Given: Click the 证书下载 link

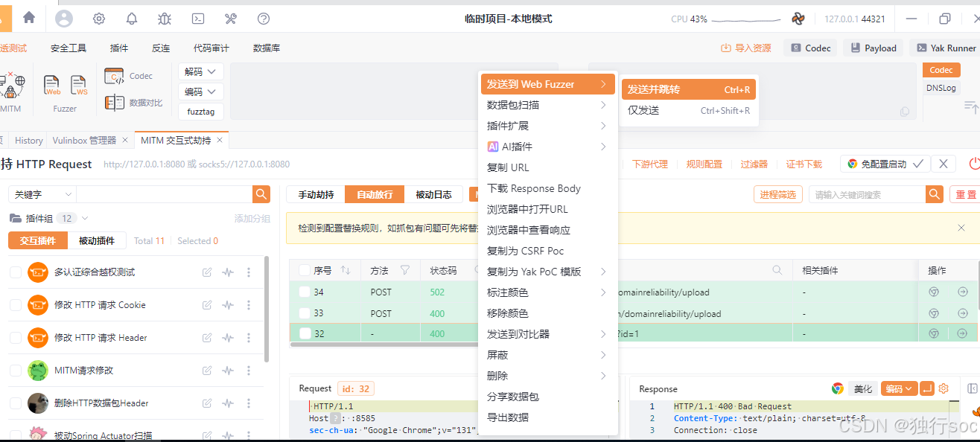Looking at the screenshot, I should 804,164.
